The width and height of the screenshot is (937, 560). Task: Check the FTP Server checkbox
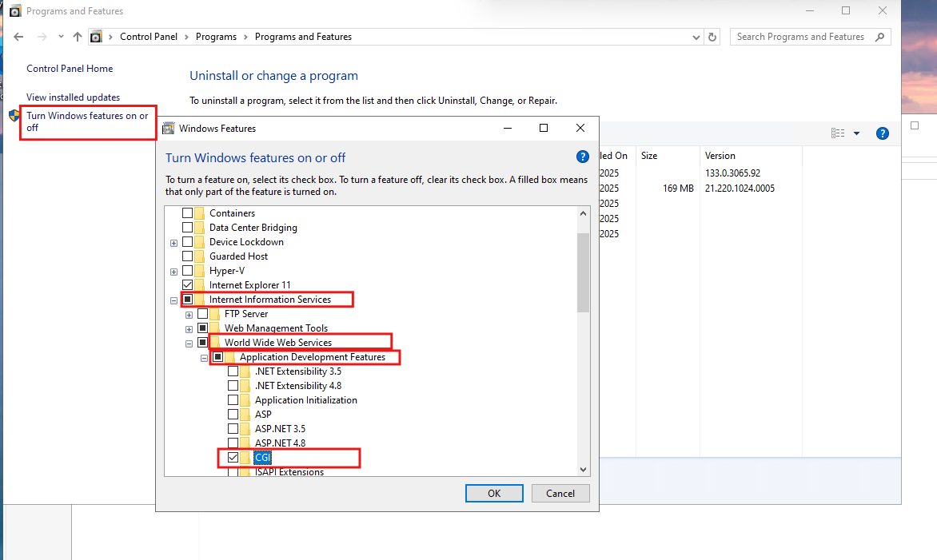point(202,313)
